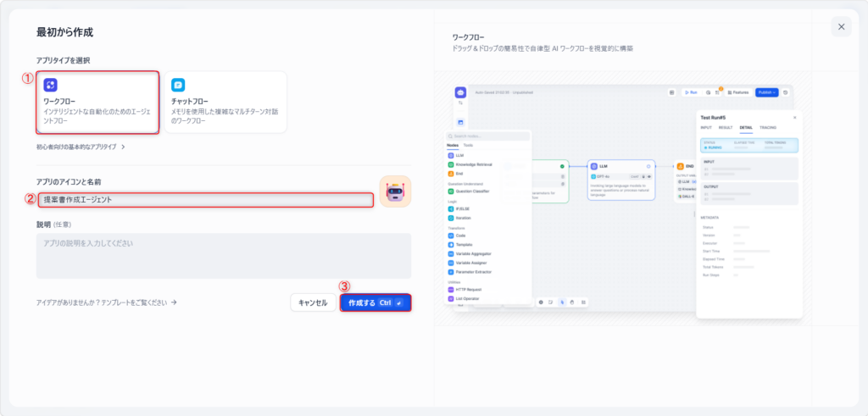Image resolution: width=868 pixels, height=416 pixels.
Task: Click the Features button in preview
Action: [737, 92]
